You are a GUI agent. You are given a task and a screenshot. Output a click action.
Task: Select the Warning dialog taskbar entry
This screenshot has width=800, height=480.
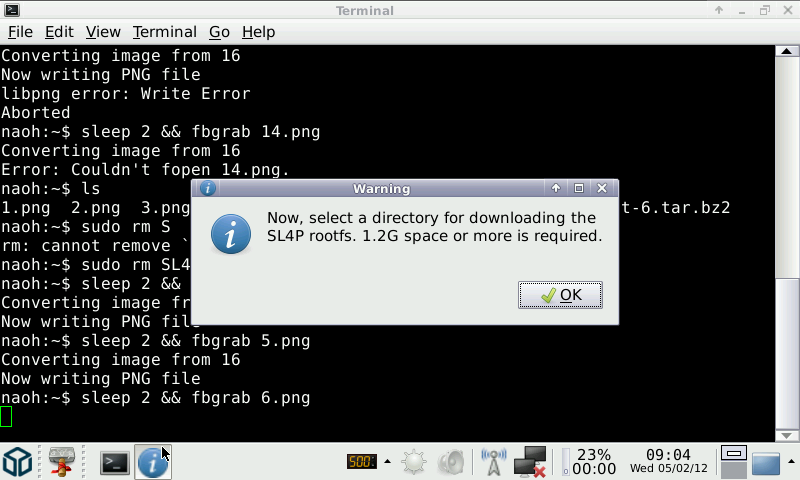(152, 462)
